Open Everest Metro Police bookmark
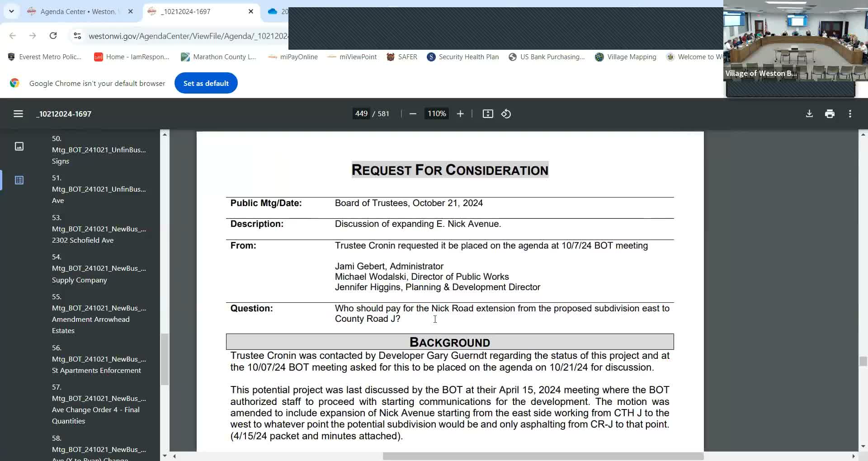This screenshot has height=461, width=868. (x=45, y=57)
